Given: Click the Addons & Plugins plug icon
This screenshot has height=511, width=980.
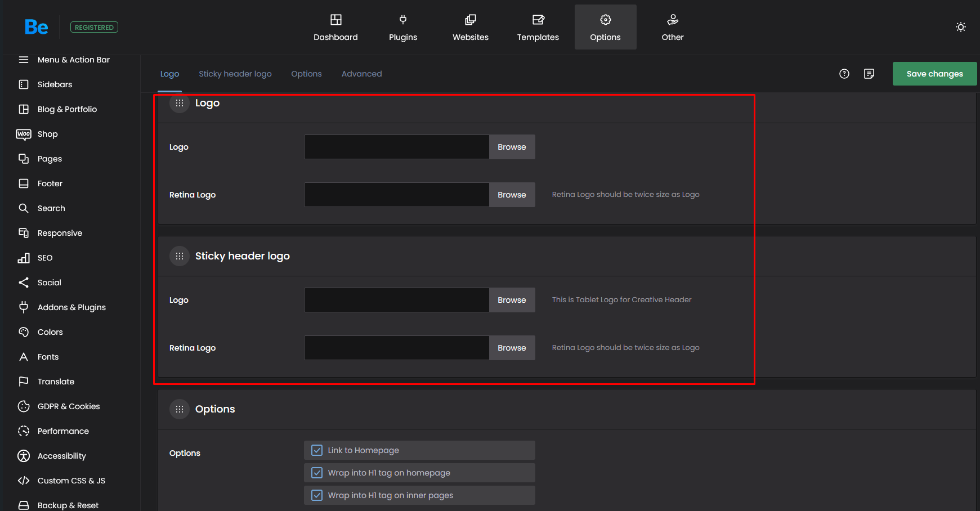Looking at the screenshot, I should (x=24, y=307).
